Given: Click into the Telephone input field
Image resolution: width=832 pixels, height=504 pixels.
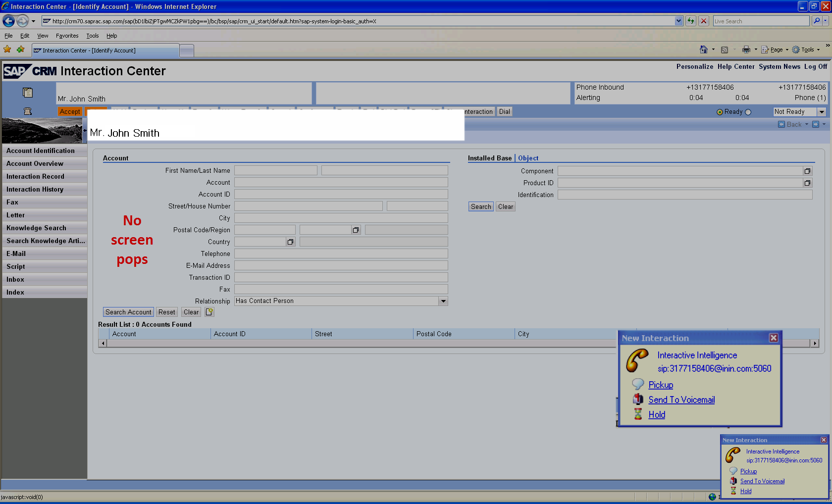Looking at the screenshot, I should [x=341, y=253].
